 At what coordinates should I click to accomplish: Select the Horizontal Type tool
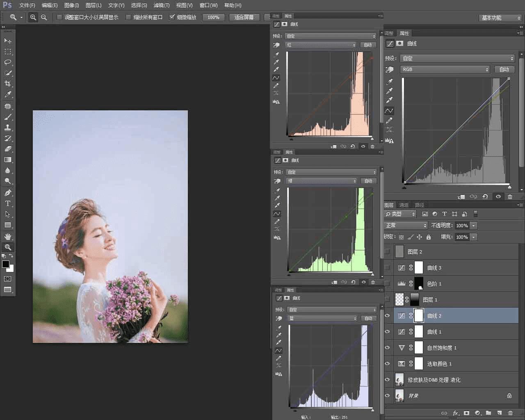[8, 203]
